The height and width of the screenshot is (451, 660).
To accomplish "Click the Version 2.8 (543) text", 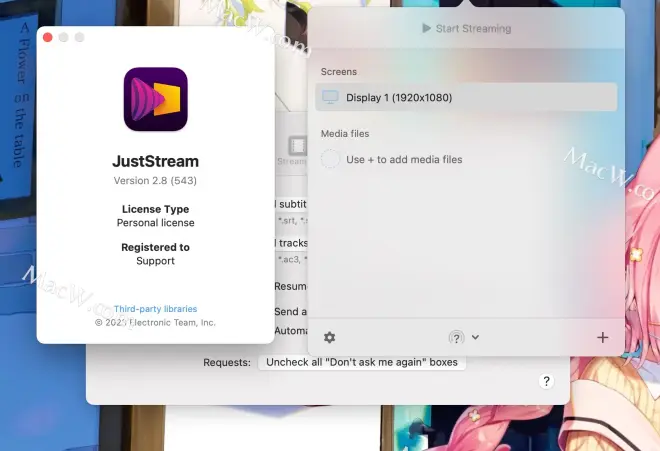I will tap(155, 180).
